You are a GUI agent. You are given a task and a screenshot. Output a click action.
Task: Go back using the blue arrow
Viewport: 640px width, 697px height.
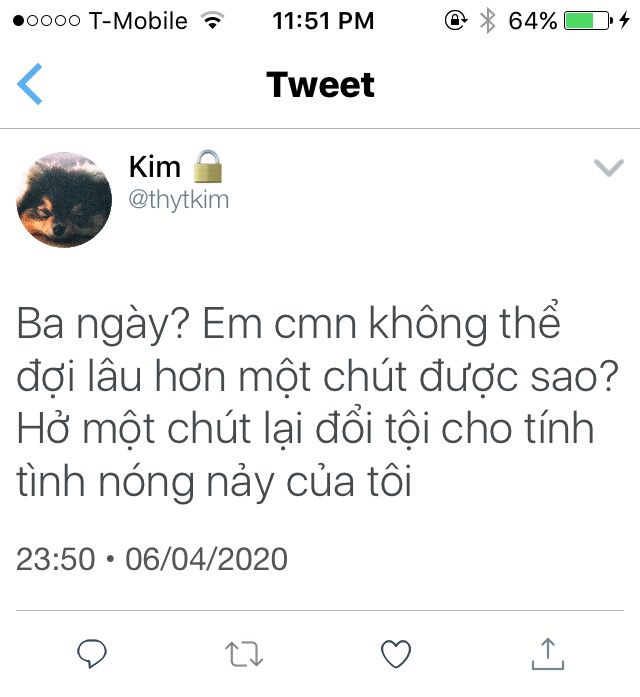click(x=30, y=84)
